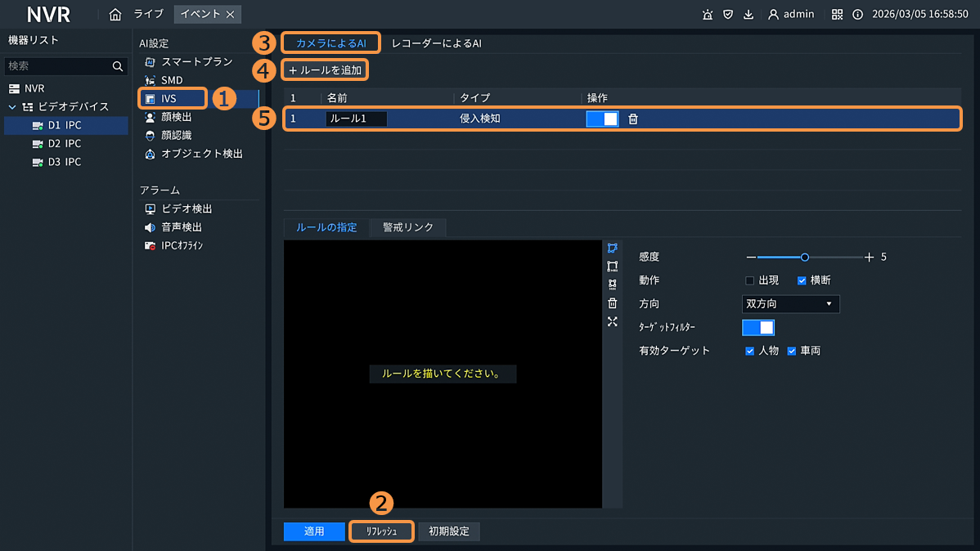This screenshot has height=551, width=980.
Task: Click the download icon in header
Action: [x=748, y=14]
